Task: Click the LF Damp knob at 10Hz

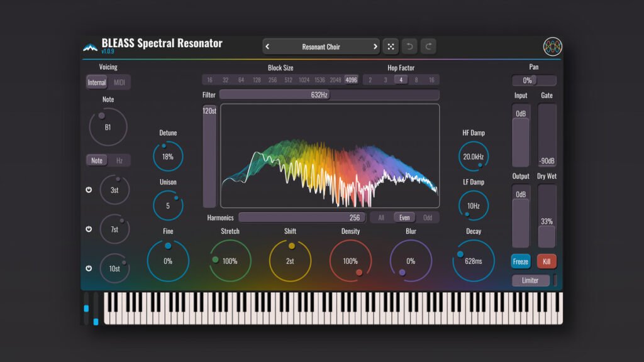Action: point(473,206)
